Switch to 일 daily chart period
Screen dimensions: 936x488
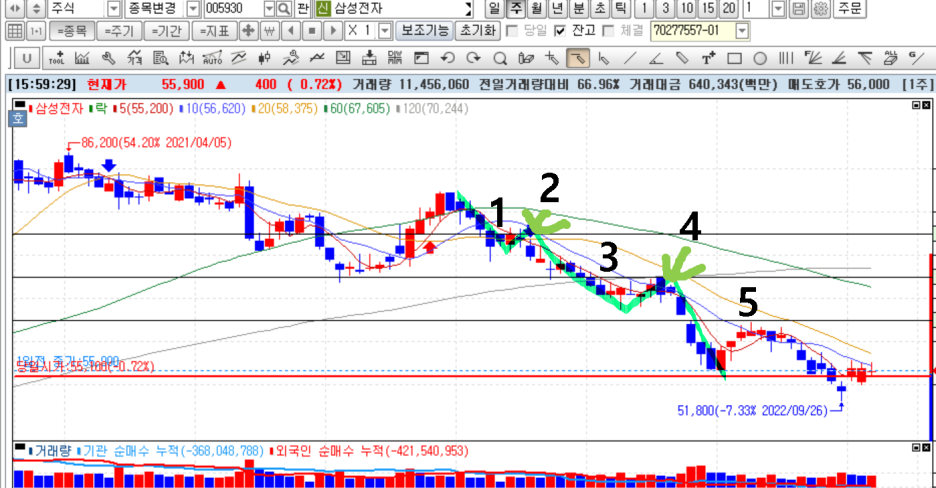coord(494,9)
